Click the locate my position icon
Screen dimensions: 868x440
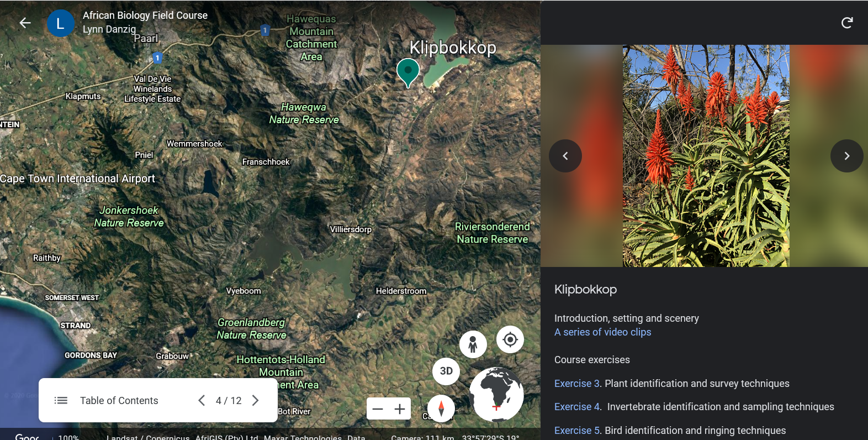510,339
